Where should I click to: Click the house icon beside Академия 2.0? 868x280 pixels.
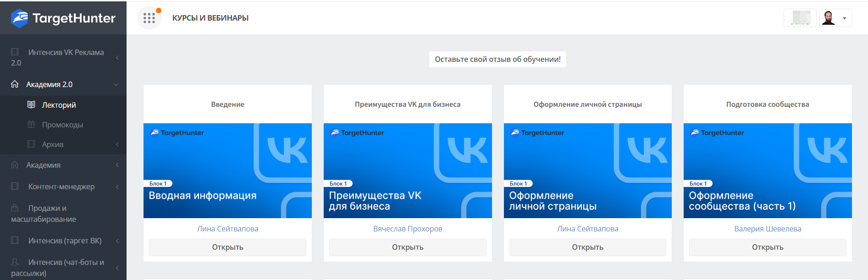(x=15, y=84)
